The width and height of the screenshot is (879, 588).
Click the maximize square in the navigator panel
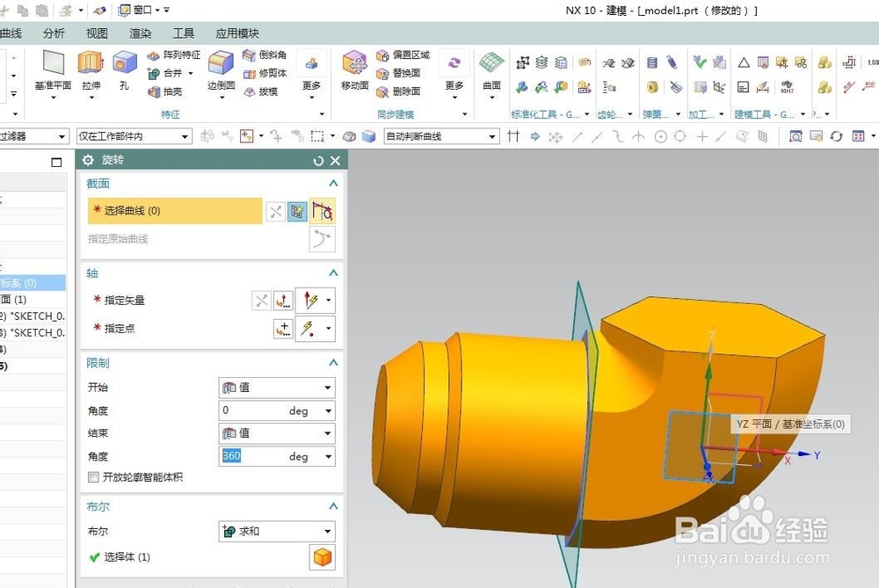point(56,163)
